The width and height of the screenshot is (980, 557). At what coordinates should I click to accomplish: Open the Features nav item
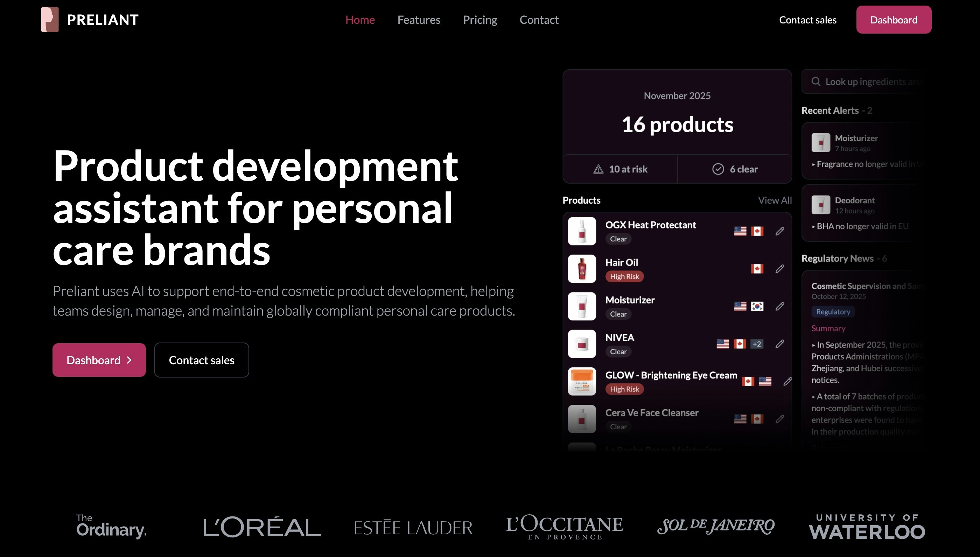coord(419,20)
